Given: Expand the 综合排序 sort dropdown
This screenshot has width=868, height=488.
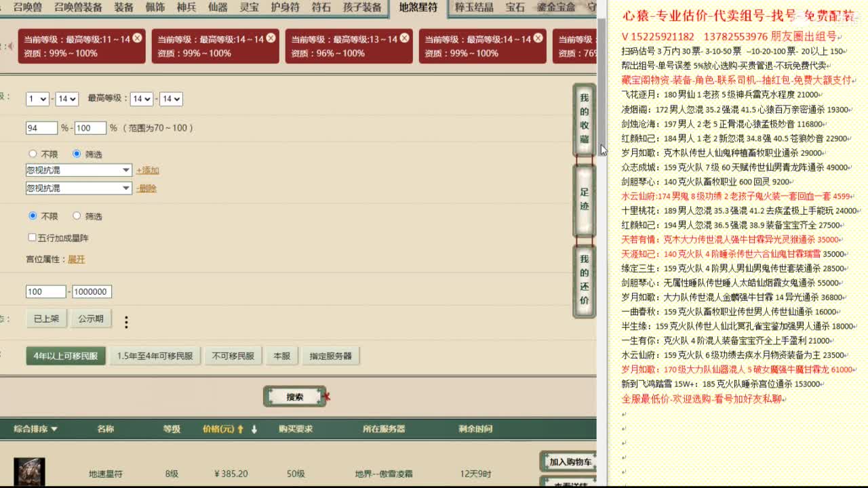Looking at the screenshot, I should point(34,427).
